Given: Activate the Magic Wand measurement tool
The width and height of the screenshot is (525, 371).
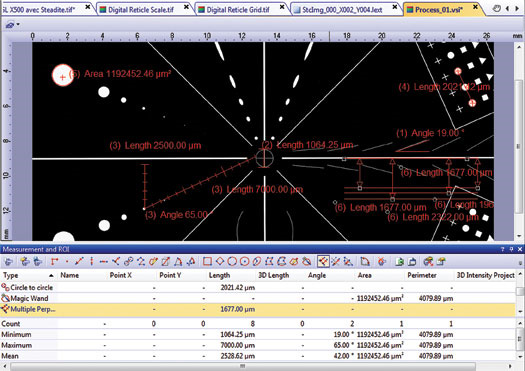Looking at the screenshot, I should click(306, 262).
